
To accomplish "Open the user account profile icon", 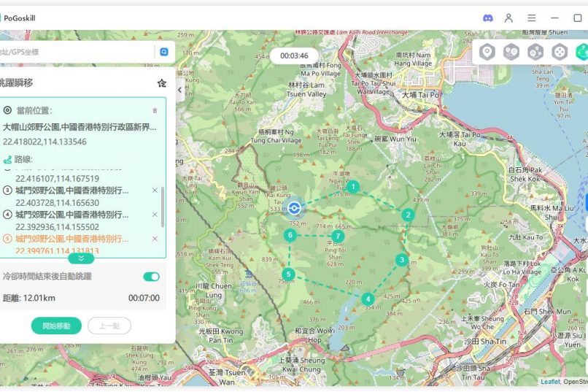I will pyautogui.click(x=509, y=18).
